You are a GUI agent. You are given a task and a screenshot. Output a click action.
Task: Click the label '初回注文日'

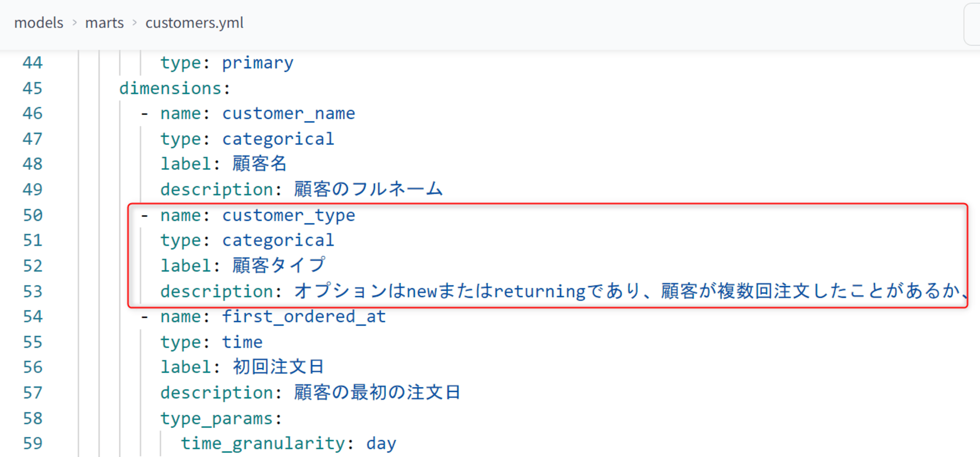(278, 367)
